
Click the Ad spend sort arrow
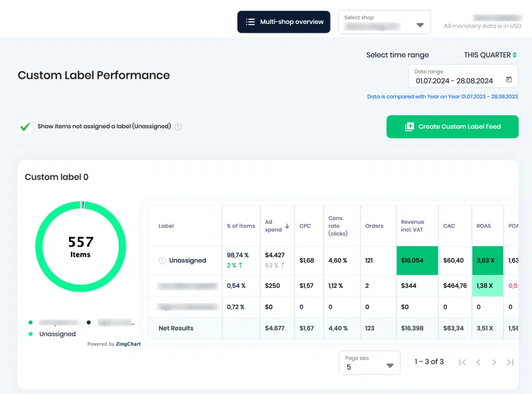point(287,226)
